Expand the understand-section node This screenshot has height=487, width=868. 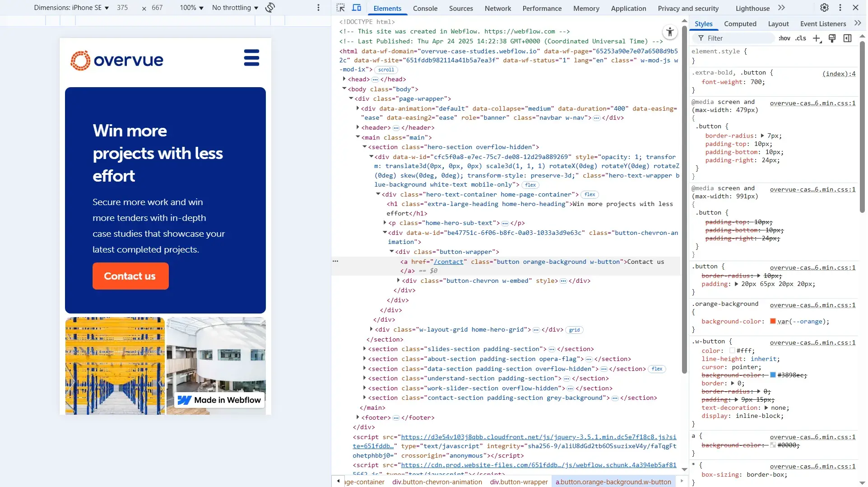364,378
